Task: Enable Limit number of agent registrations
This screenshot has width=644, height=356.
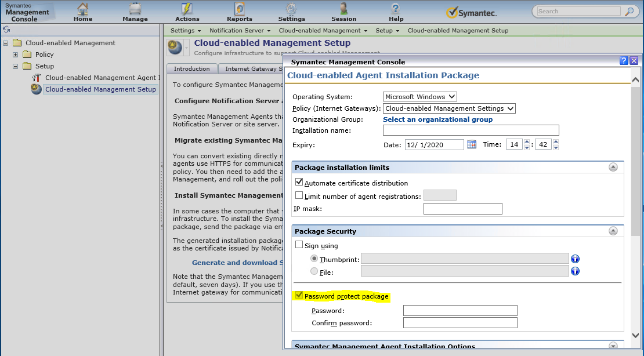Action: [x=299, y=196]
